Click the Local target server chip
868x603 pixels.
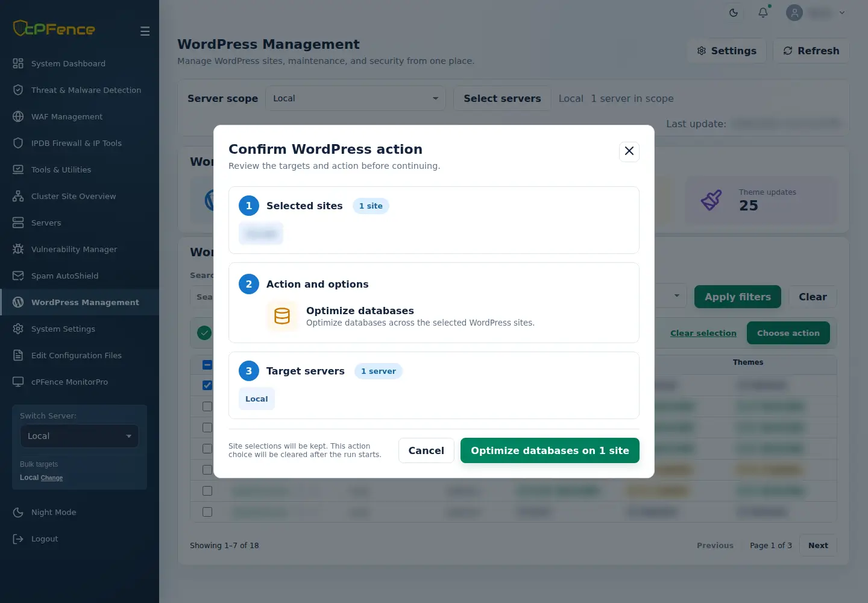[257, 399]
